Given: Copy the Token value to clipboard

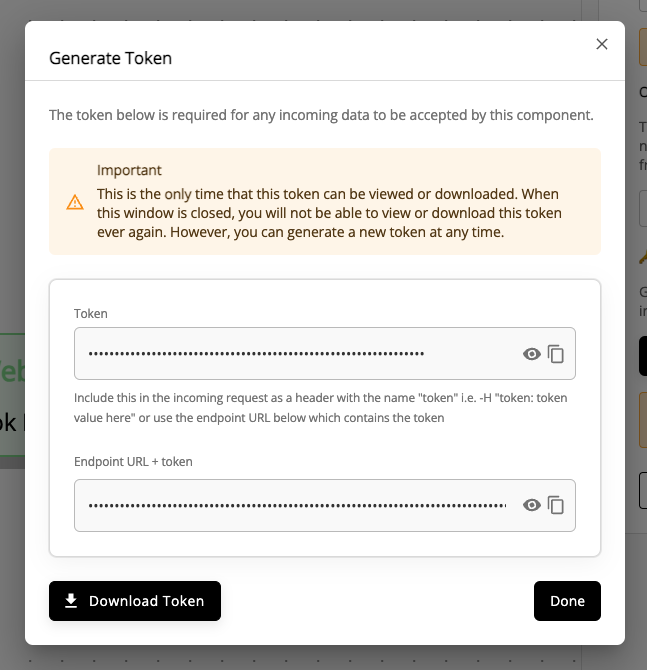Looking at the screenshot, I should point(556,354).
